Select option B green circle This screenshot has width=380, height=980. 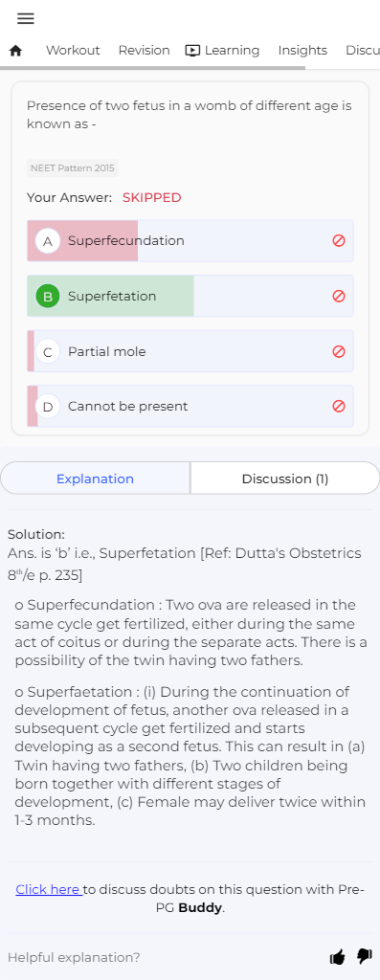tap(48, 297)
